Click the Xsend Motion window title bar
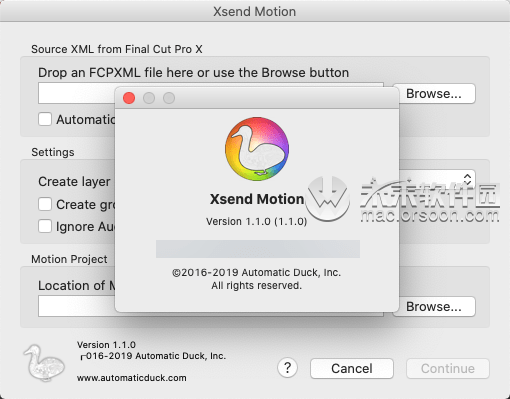This screenshot has width=510, height=399. [x=255, y=11]
